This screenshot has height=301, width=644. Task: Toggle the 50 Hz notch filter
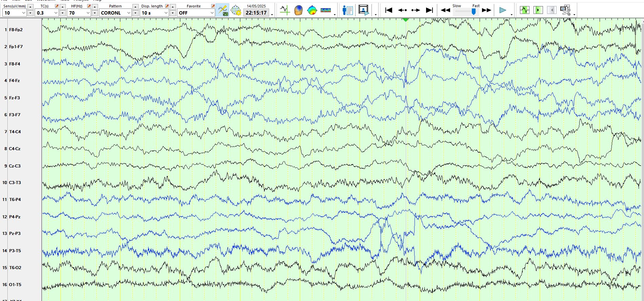[x=222, y=10]
